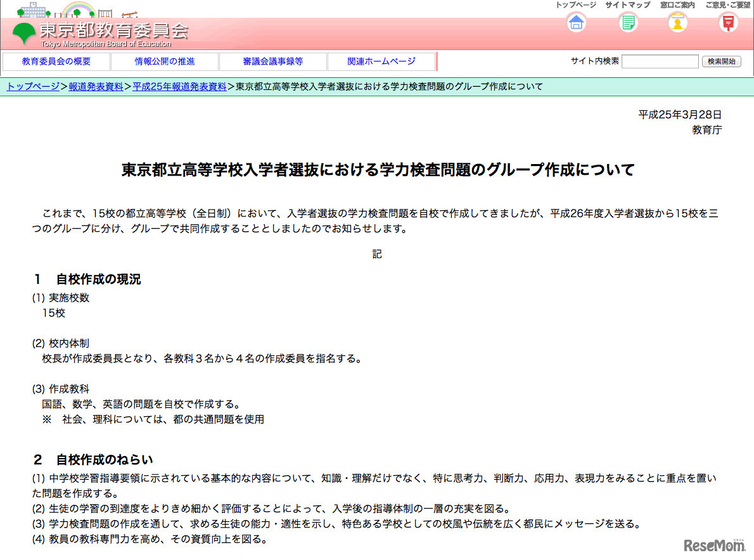Select 関連ホームページ from the navigation bar
The width and height of the screenshot is (754, 560).
tap(380, 61)
